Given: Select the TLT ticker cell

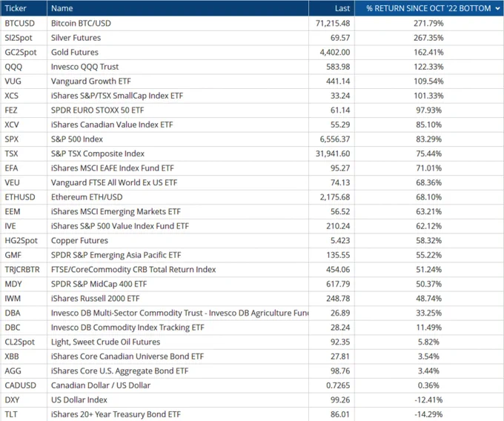Looking at the screenshot, I should coord(24,414).
